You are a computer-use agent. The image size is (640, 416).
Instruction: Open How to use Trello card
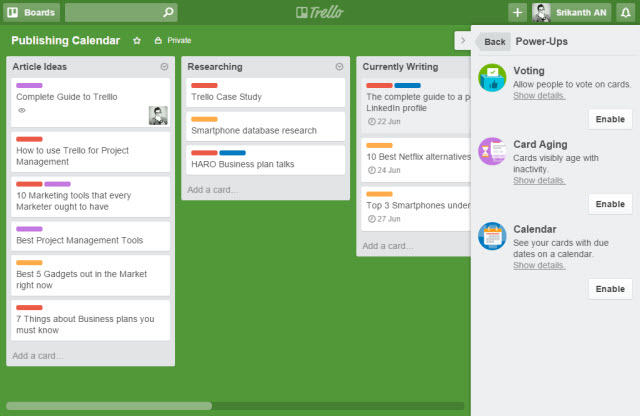pyautogui.click(x=91, y=152)
